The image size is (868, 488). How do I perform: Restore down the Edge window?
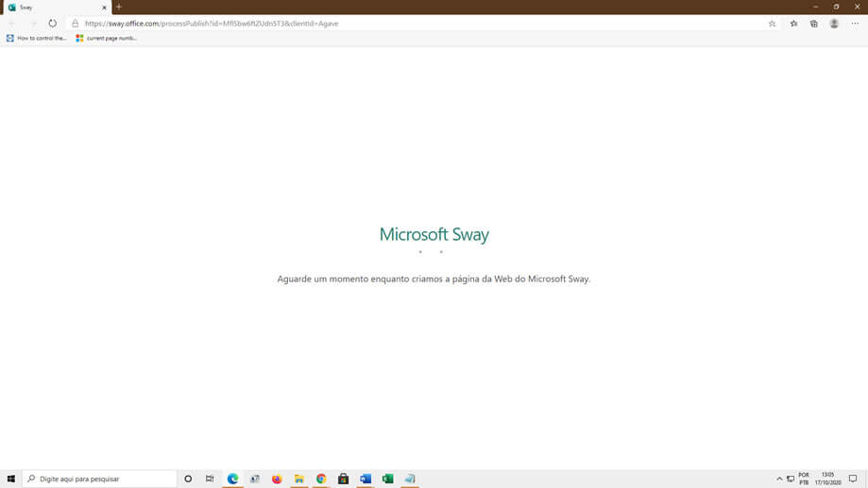click(837, 7)
